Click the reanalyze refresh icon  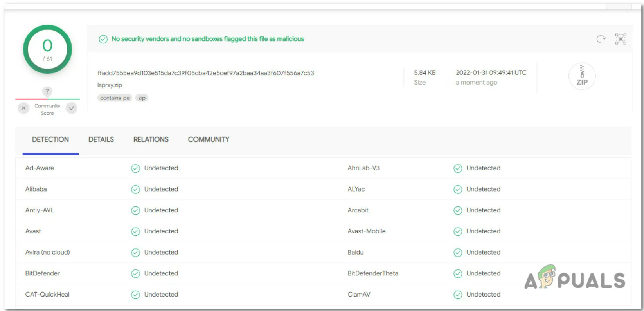601,39
